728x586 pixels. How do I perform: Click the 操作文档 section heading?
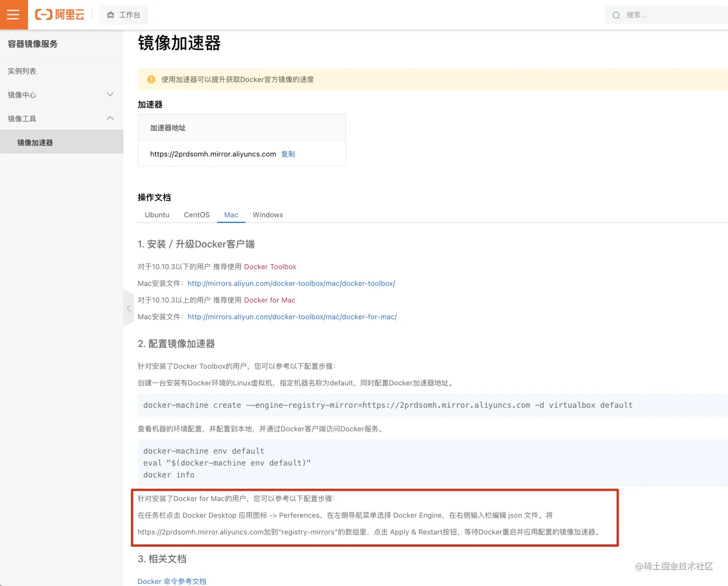pyautogui.click(x=154, y=197)
